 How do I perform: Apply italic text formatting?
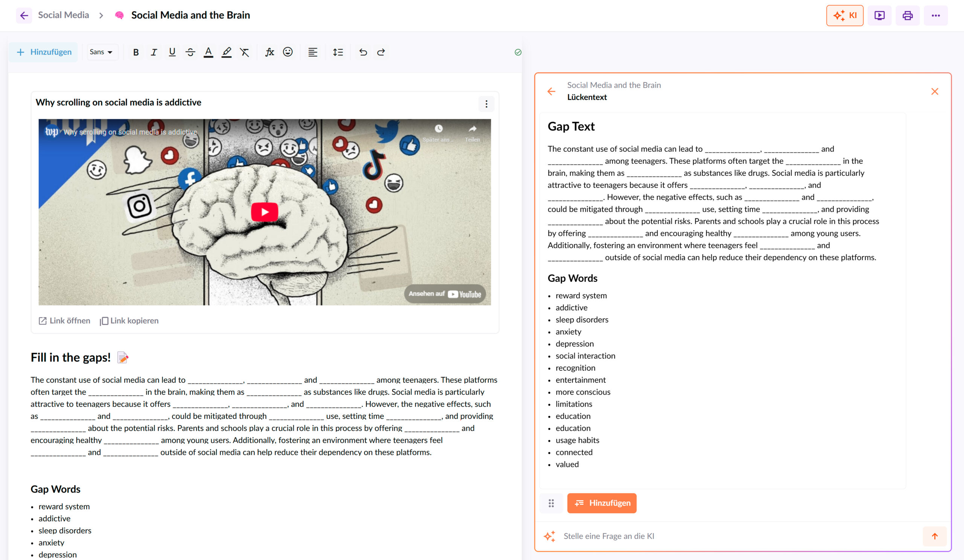(x=154, y=52)
